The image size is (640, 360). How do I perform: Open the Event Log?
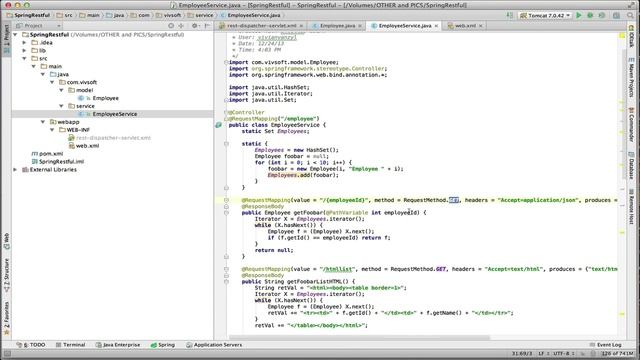coord(606,345)
